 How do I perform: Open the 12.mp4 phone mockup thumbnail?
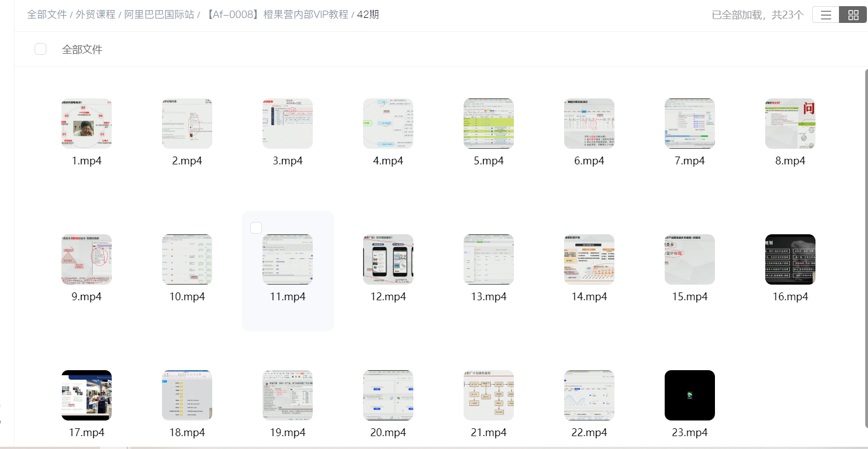tap(388, 259)
